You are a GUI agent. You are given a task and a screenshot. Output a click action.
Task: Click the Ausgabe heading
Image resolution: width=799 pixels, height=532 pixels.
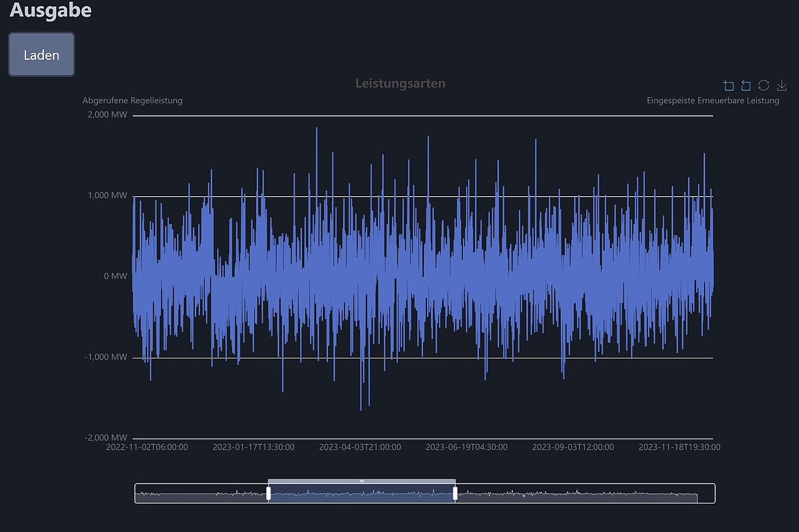(x=51, y=11)
